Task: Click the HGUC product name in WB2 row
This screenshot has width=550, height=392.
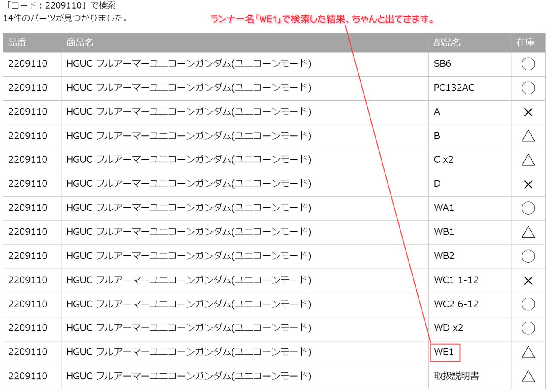Action: click(x=189, y=255)
